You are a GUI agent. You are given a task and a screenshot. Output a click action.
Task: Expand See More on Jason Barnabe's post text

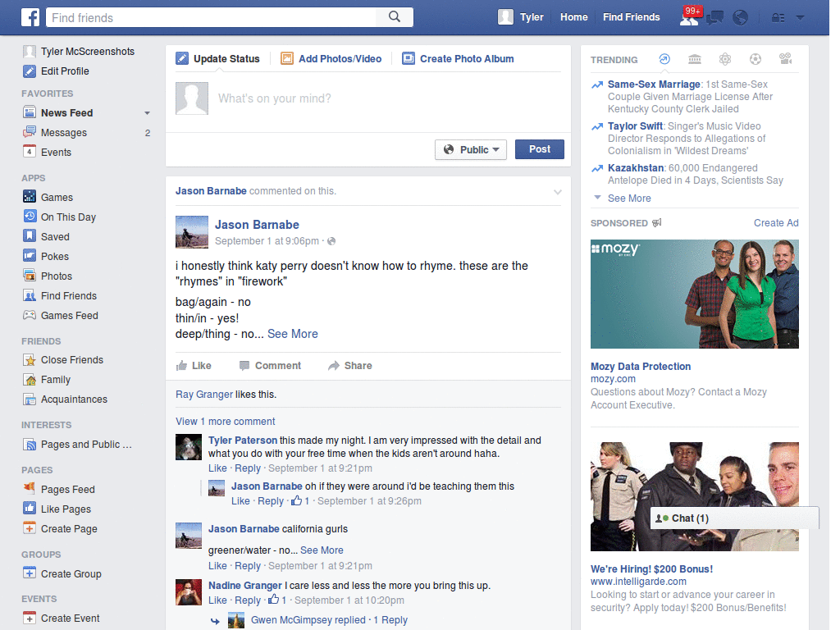click(x=293, y=334)
